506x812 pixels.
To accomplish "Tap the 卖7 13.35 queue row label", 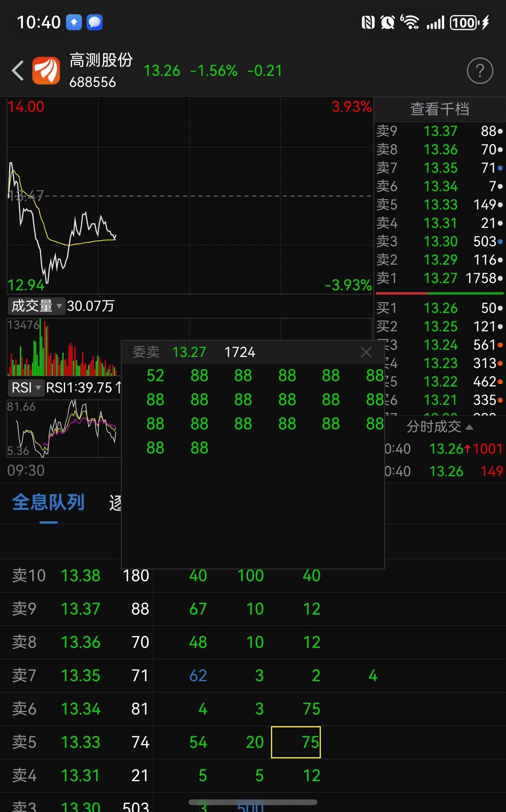I will pyautogui.click(x=56, y=676).
